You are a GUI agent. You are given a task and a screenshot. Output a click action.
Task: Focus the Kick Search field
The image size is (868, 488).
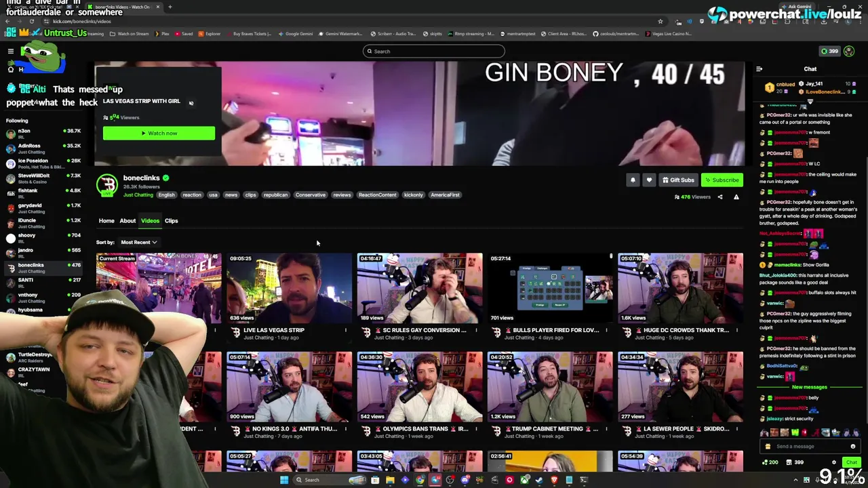[x=434, y=52]
